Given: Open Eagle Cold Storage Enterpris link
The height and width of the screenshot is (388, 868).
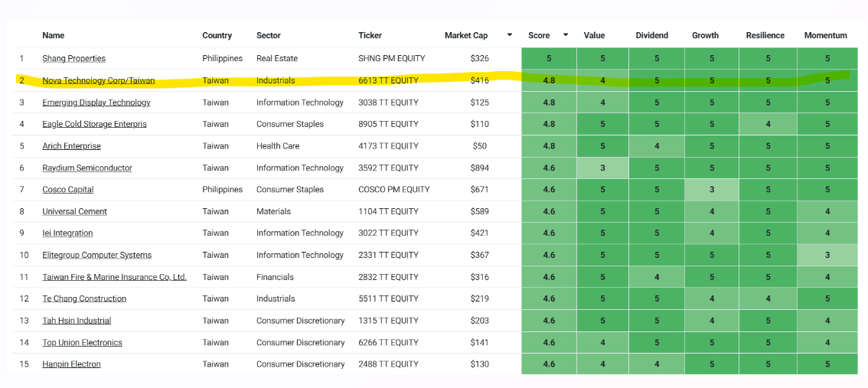Looking at the screenshot, I should pos(95,124).
